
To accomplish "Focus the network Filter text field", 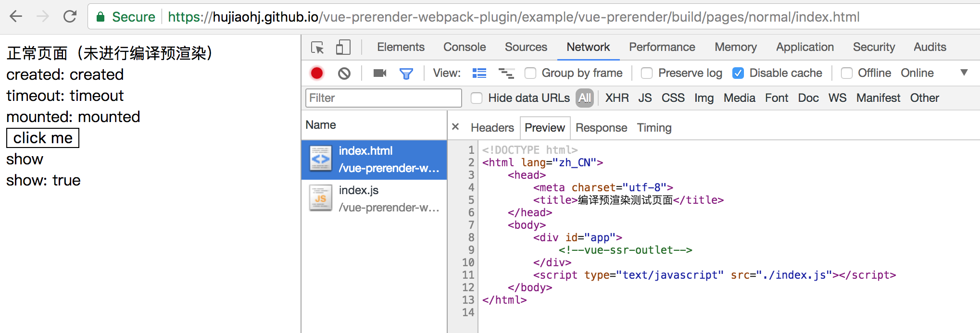I will [x=384, y=98].
